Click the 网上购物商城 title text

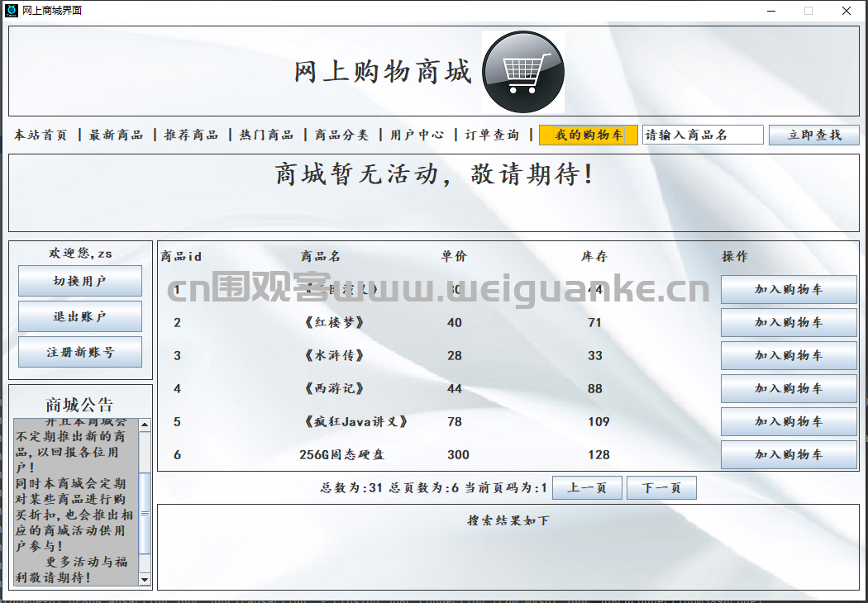[x=383, y=72]
